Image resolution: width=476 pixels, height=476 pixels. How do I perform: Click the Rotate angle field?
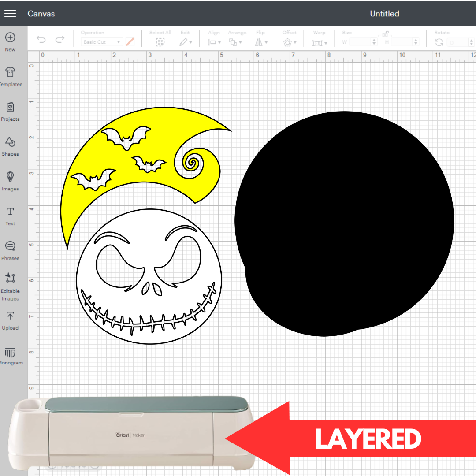pyautogui.click(x=458, y=42)
